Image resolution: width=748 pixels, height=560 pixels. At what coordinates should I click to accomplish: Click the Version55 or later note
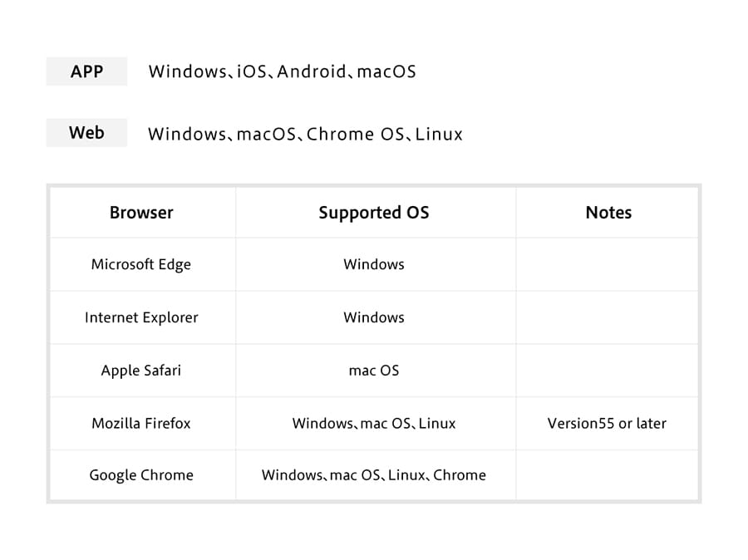click(x=607, y=424)
